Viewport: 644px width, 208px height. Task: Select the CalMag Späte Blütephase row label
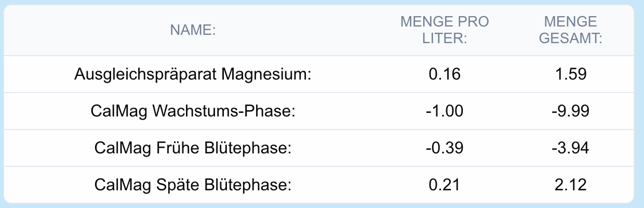pos(193,185)
